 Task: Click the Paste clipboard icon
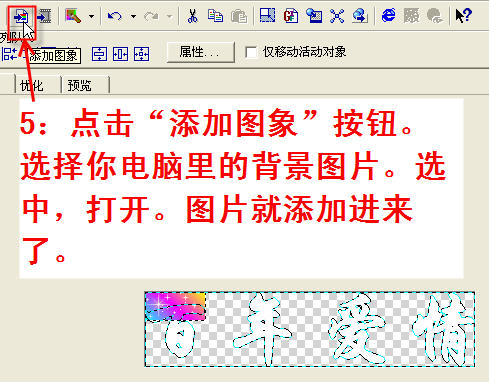pyautogui.click(x=239, y=16)
